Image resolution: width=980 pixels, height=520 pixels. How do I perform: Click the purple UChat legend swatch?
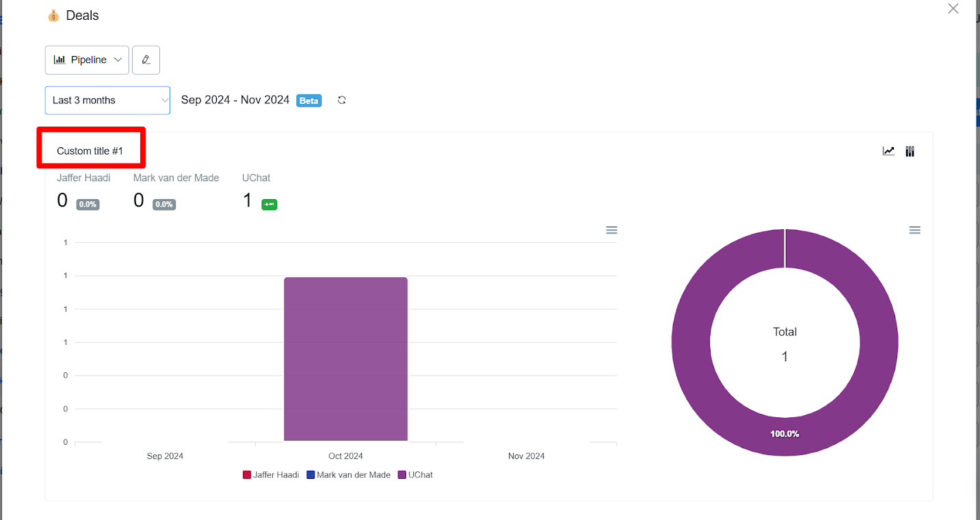point(402,475)
